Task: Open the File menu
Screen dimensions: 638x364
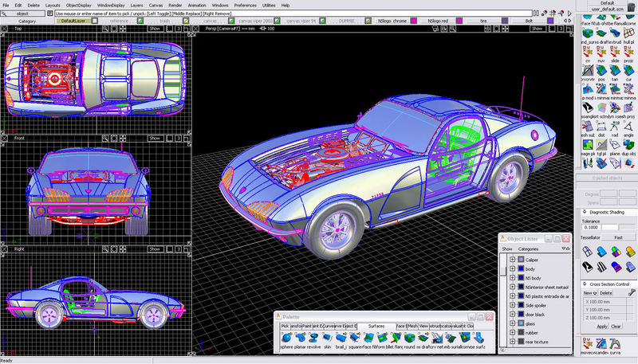Action: pyautogui.click(x=6, y=6)
